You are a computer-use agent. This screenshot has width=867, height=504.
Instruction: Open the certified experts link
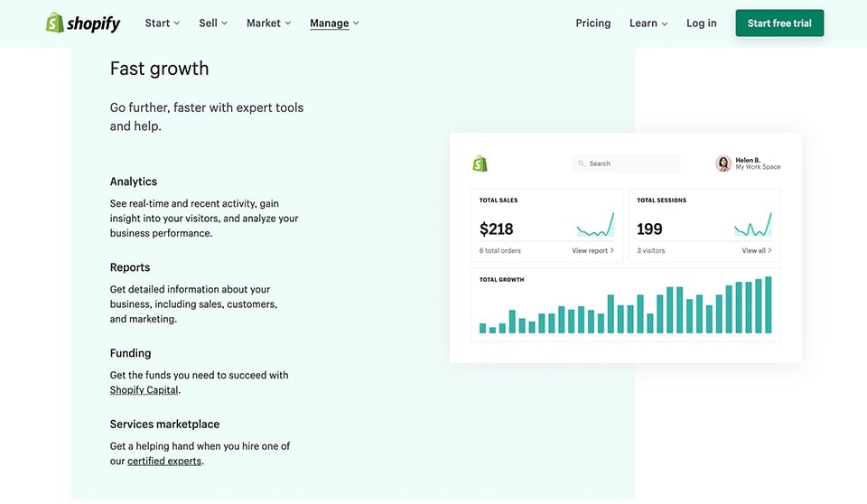coord(164,461)
